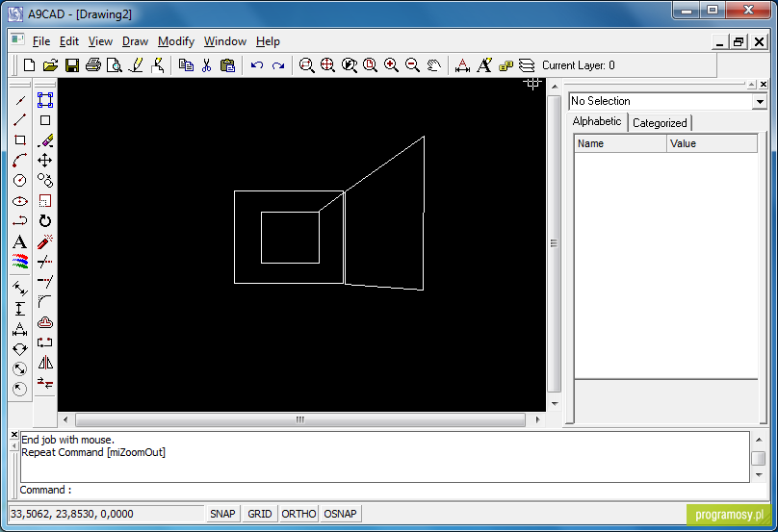Activate the Pan hand tool
The image size is (778, 532).
[433, 65]
